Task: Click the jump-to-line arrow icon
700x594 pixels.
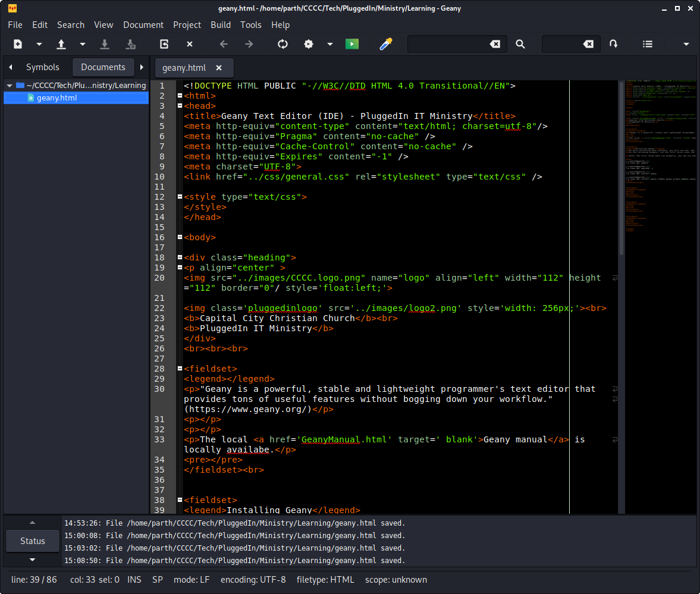Action: click(x=614, y=44)
